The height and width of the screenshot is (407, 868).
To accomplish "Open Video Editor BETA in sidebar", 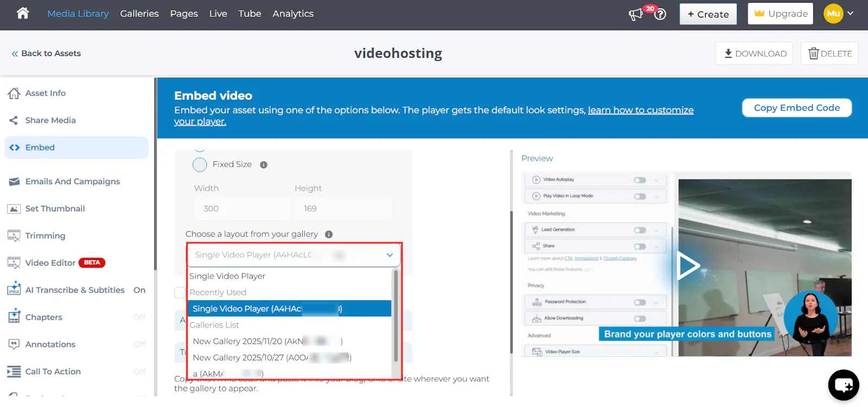I will coord(56,263).
